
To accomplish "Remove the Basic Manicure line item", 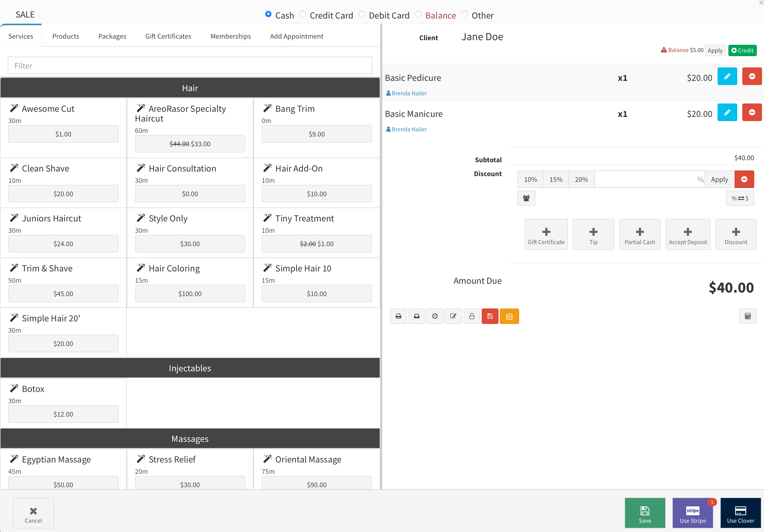I will coord(752,112).
